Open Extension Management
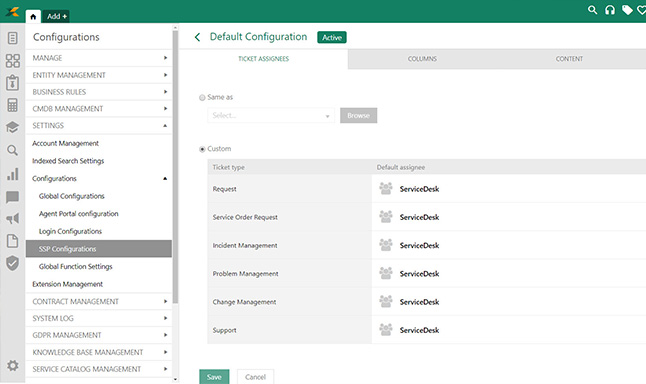The image size is (646, 384). pos(68,284)
